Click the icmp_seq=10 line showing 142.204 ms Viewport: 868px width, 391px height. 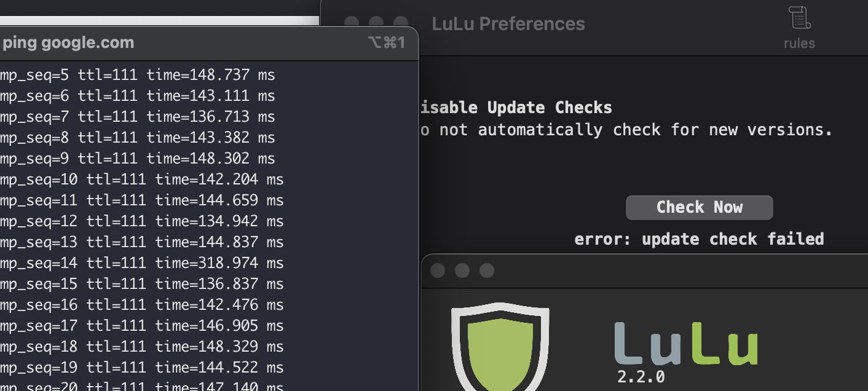click(x=142, y=180)
